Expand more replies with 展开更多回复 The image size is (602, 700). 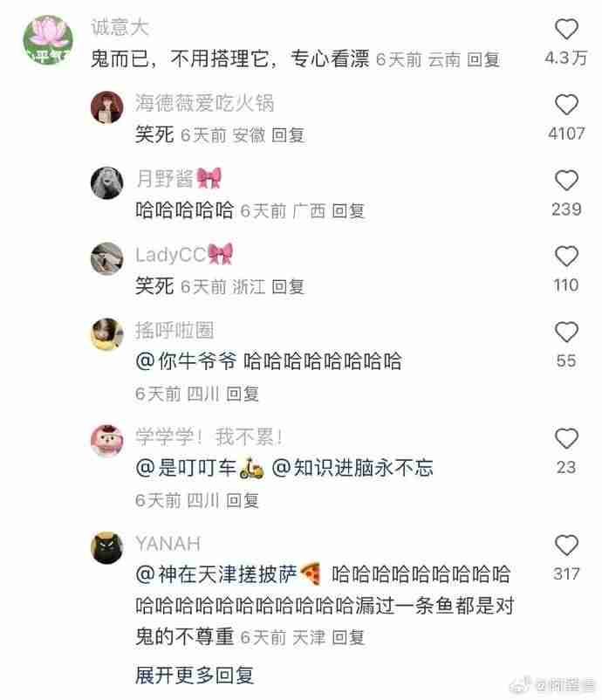[195, 675]
